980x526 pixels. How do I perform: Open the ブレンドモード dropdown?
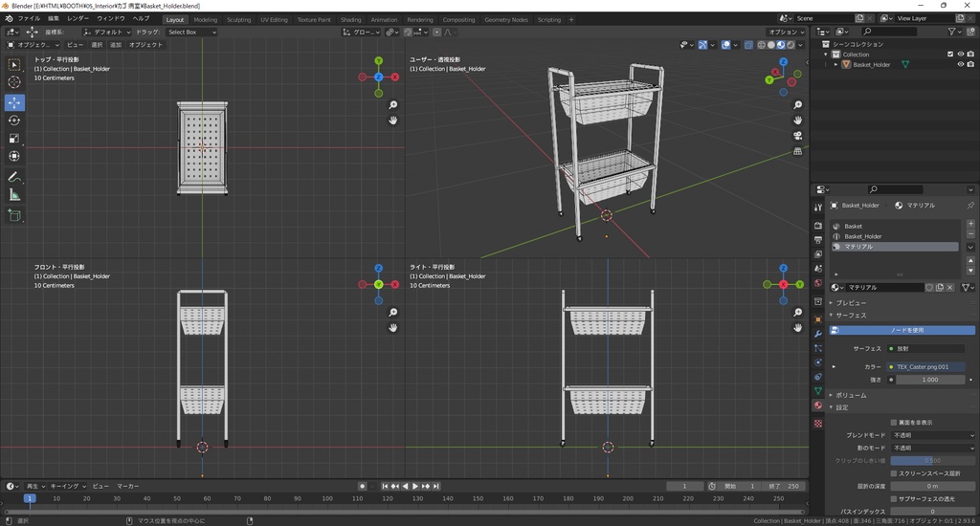pos(932,435)
